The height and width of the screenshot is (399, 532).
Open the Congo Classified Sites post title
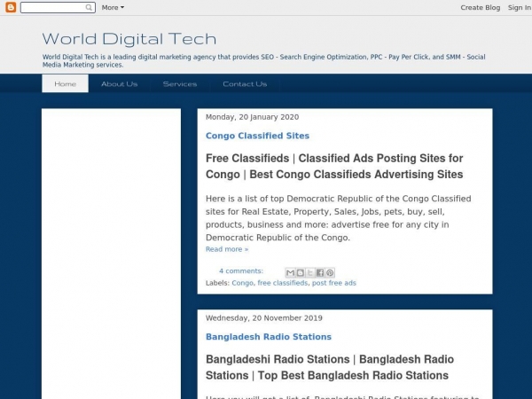click(x=257, y=136)
